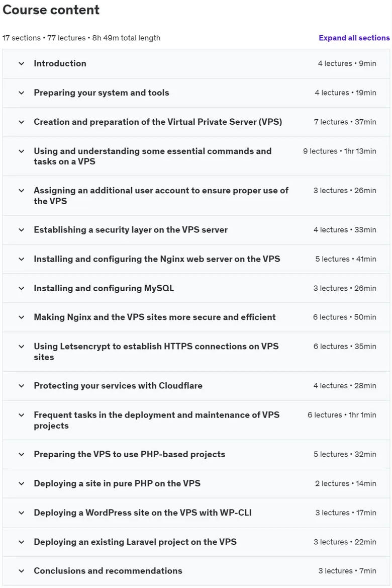The image size is (392, 588).
Task: Click Expand all sections link
Action: click(x=354, y=38)
